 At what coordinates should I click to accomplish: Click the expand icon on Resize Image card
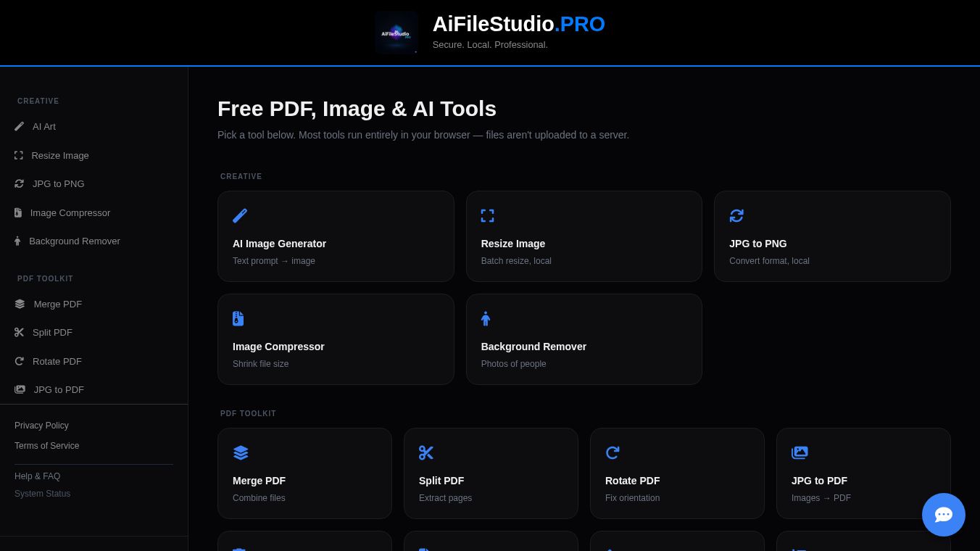[x=488, y=215]
